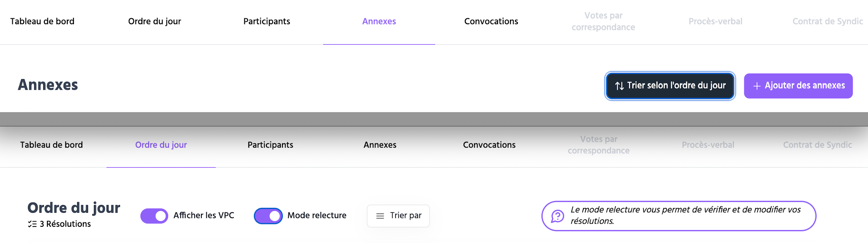Switch to the lower Annexes tab

tap(380, 145)
